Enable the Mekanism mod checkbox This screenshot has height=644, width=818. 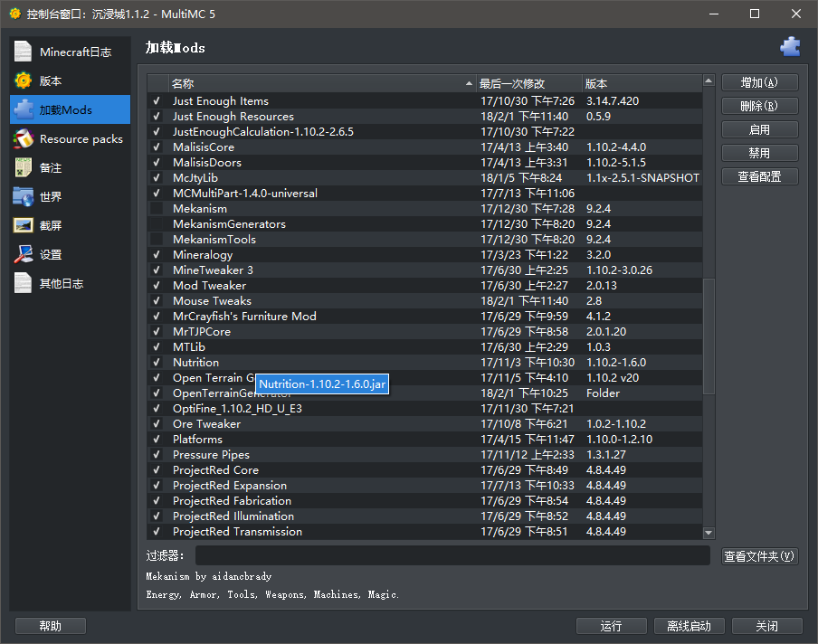(156, 209)
